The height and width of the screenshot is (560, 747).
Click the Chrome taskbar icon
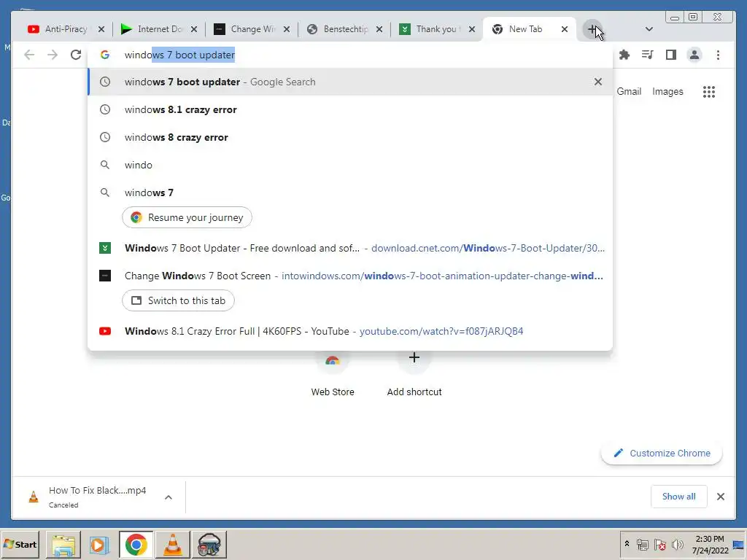pyautogui.click(x=136, y=545)
